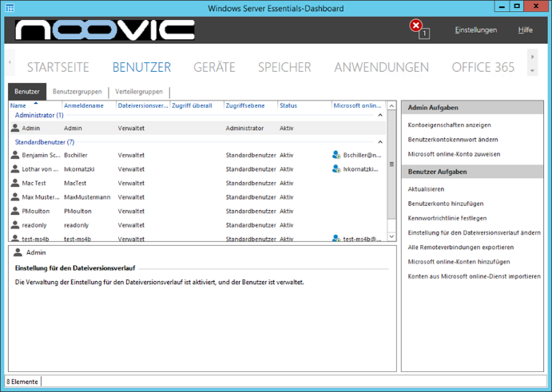Collapse the Standardbenutzer (7) group
552x392 pixels.
tap(380, 142)
